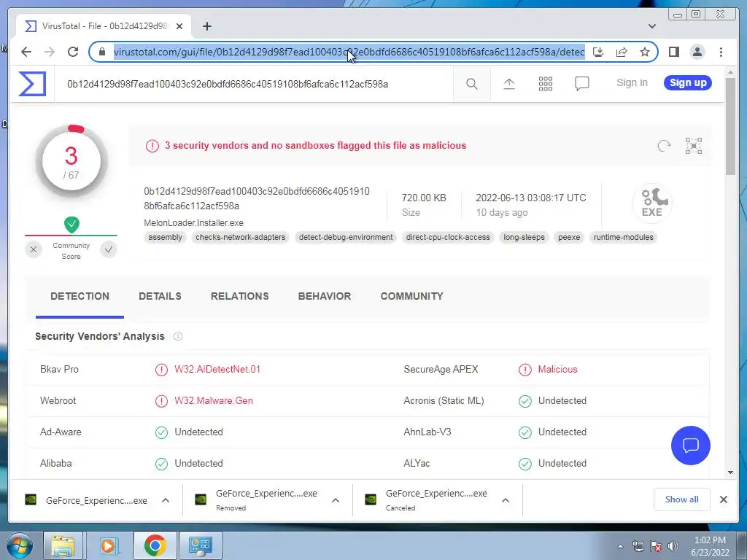Open the Chrome profile icon

(x=697, y=52)
